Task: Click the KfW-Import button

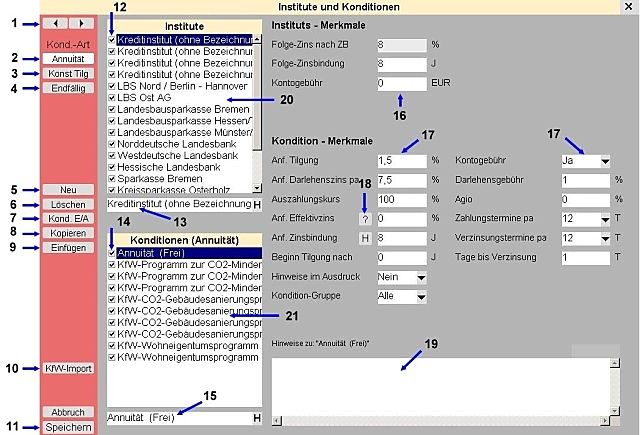Action: [x=68, y=368]
